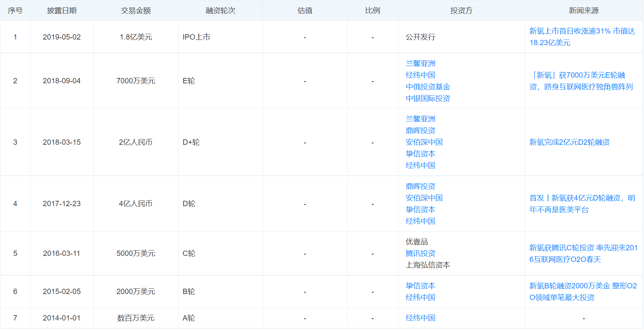
Task: Open the 首发丨新氧获4亿元D轮融资 article link
Action: click(582, 204)
